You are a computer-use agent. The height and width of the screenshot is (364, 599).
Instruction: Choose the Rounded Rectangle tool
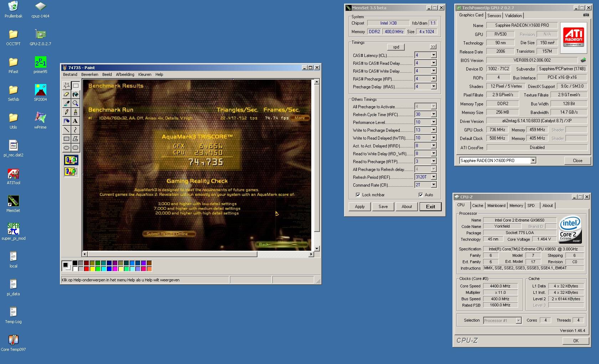click(76, 148)
